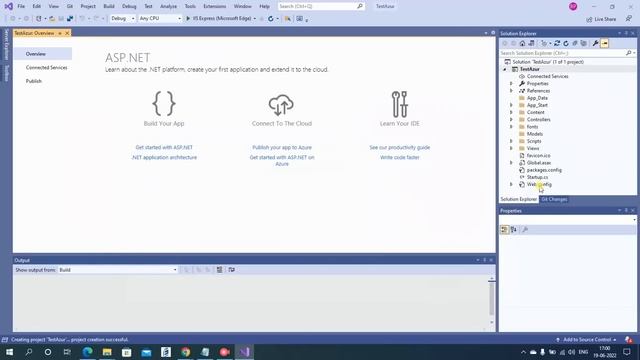Click the Build Your App braces icon
The image size is (640, 360).
[164, 103]
